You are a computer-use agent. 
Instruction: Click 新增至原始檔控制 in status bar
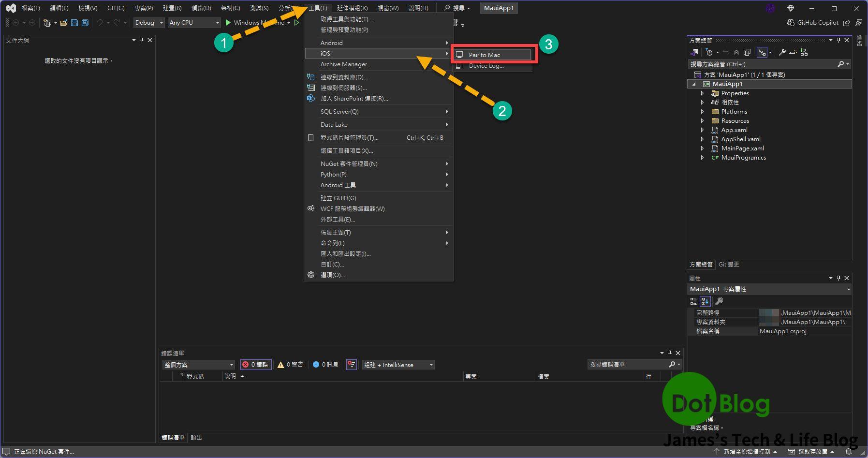click(x=746, y=452)
